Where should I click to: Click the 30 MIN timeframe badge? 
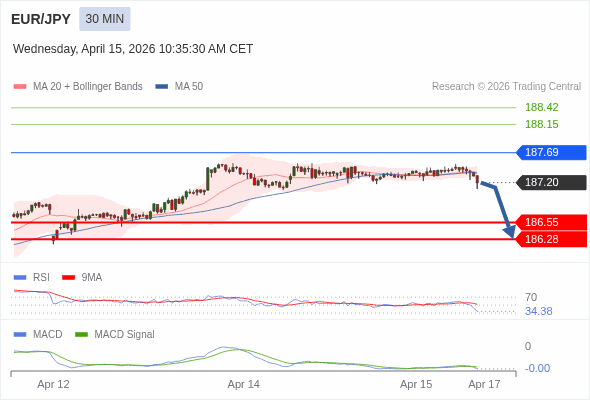click(x=105, y=19)
